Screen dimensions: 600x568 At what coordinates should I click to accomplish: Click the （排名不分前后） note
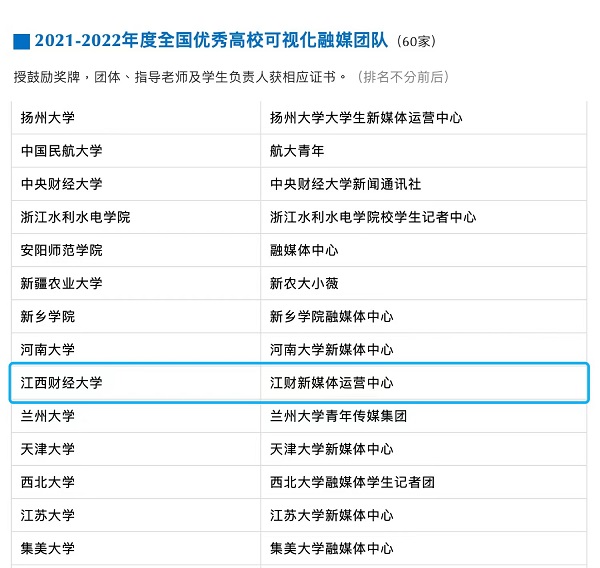403,77
